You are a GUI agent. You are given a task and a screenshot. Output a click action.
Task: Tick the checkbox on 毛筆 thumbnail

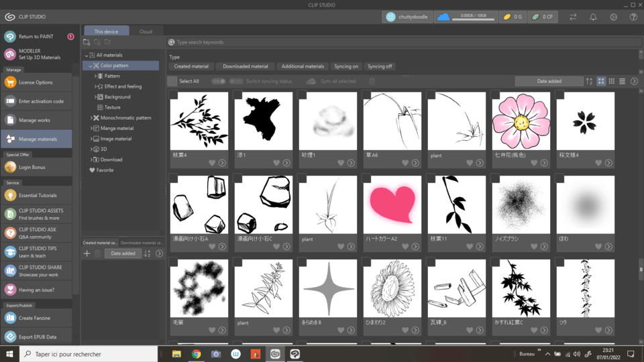[174, 263]
